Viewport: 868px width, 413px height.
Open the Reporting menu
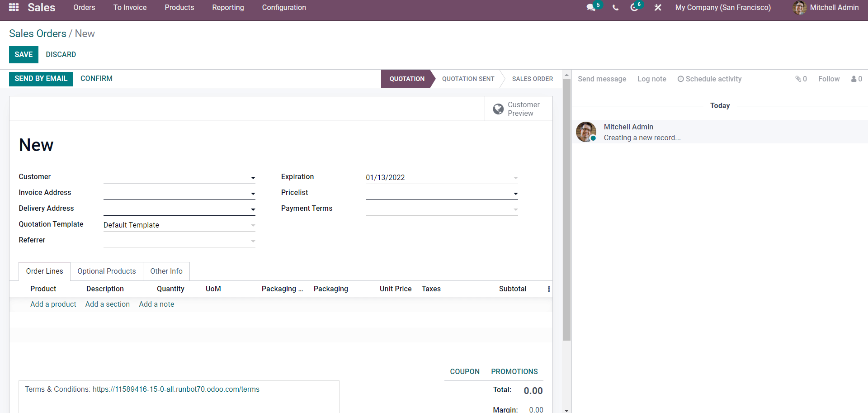pyautogui.click(x=228, y=8)
